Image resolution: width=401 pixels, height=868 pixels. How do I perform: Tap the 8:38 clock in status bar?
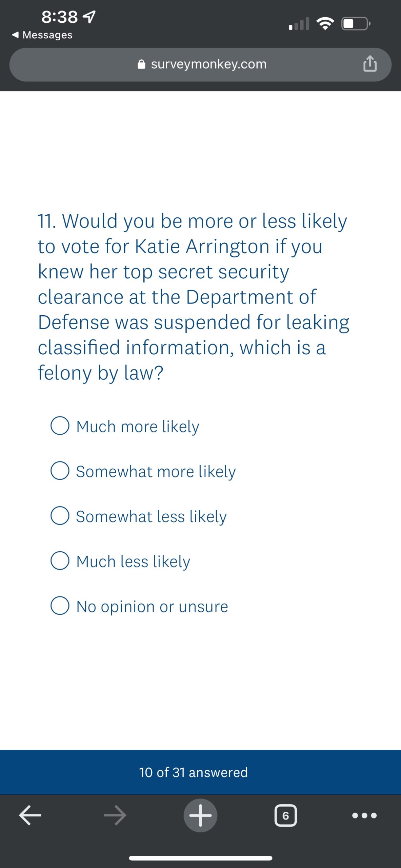(60, 17)
